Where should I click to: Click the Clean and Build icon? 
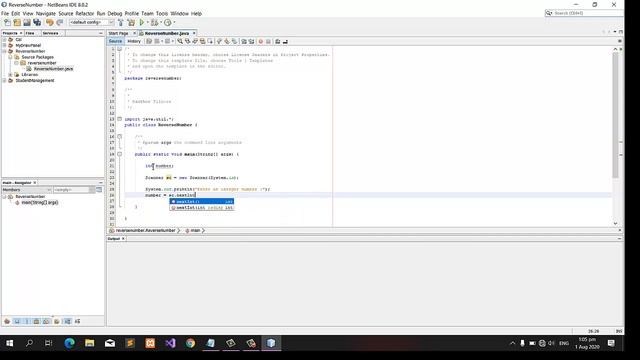[x=131, y=22]
